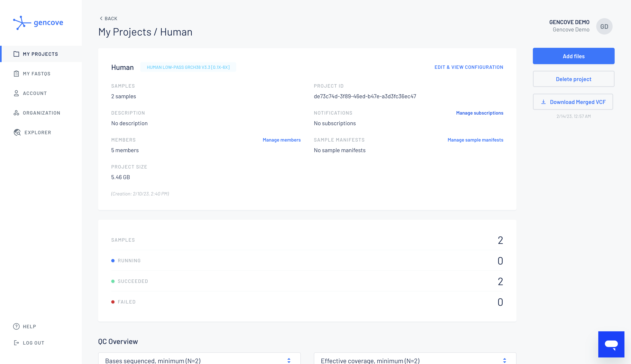Click Manage sample manifests link
Screen dimensions: 631x364
tap(475, 140)
